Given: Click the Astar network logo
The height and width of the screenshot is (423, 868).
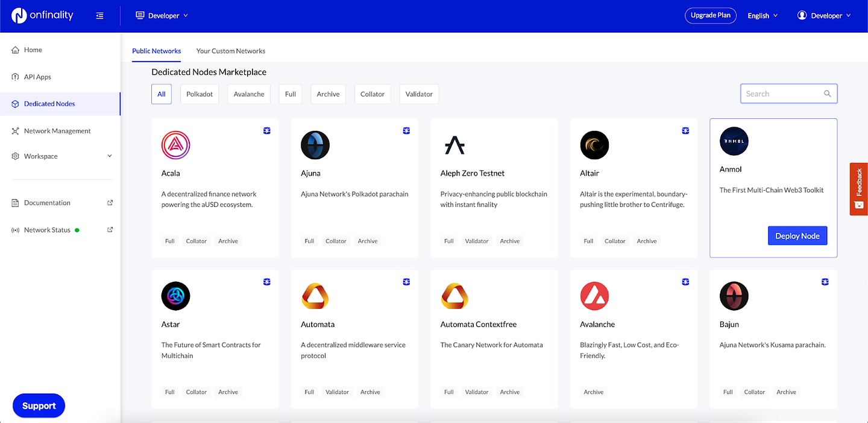Looking at the screenshot, I should point(176,296).
